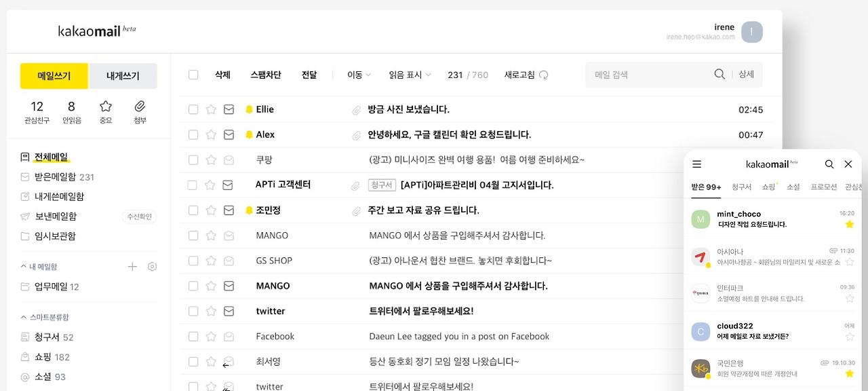Click the attachment clip on Ellie email
Image resolution: width=868 pixels, height=391 pixels.
[x=356, y=110]
